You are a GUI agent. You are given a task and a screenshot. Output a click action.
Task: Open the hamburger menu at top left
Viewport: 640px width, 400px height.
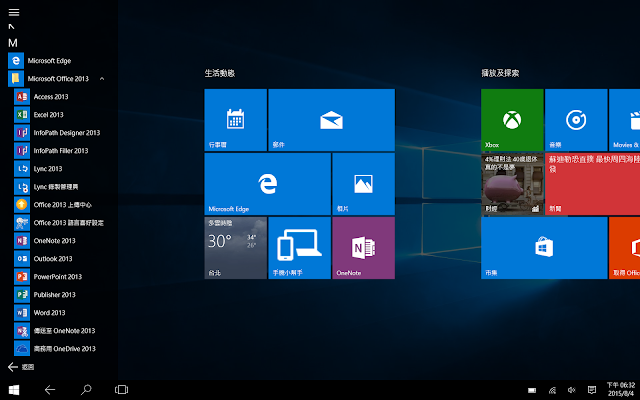click(14, 12)
